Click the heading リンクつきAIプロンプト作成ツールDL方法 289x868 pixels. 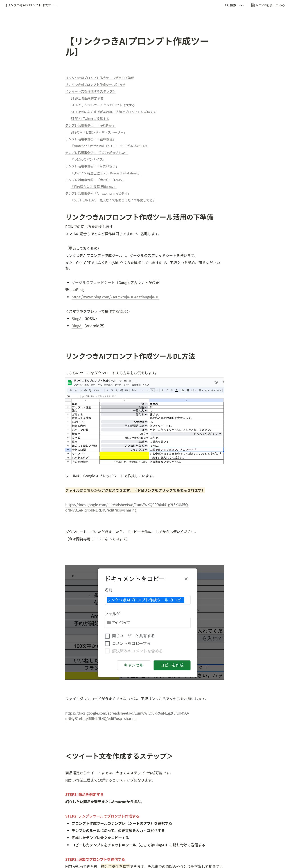pos(130,356)
